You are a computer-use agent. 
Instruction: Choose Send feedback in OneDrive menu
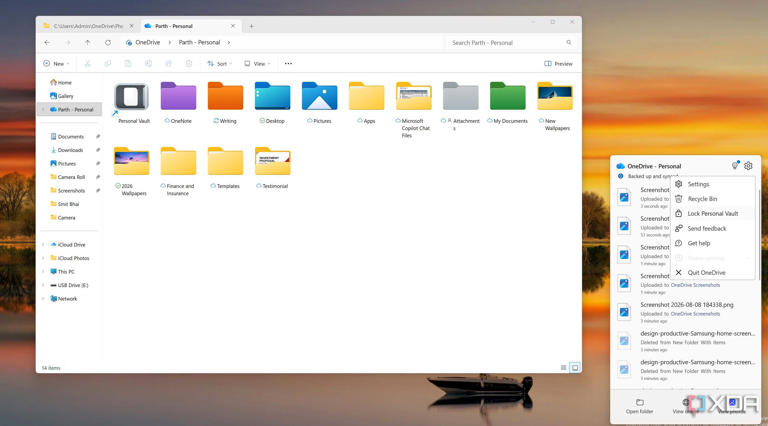tap(712, 229)
